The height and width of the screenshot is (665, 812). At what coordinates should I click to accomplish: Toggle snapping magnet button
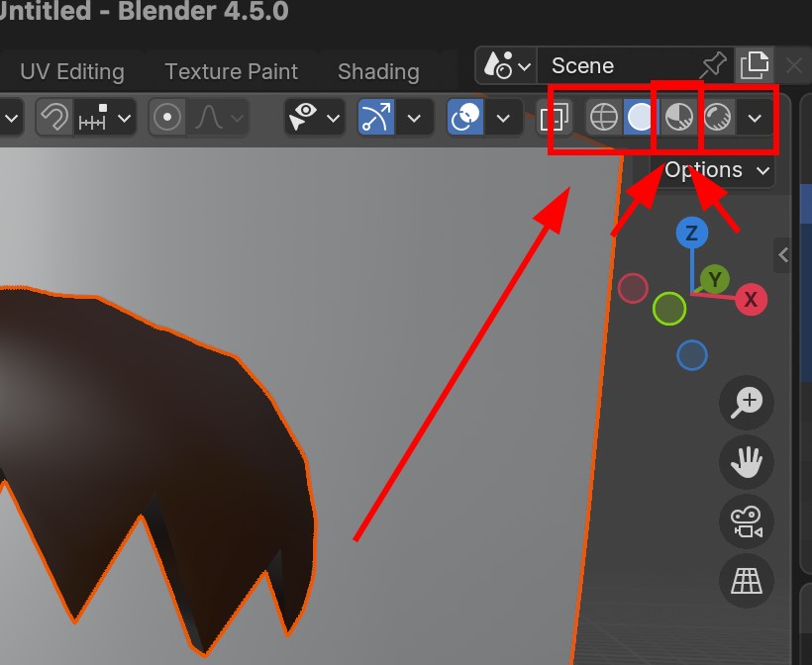coord(55,118)
